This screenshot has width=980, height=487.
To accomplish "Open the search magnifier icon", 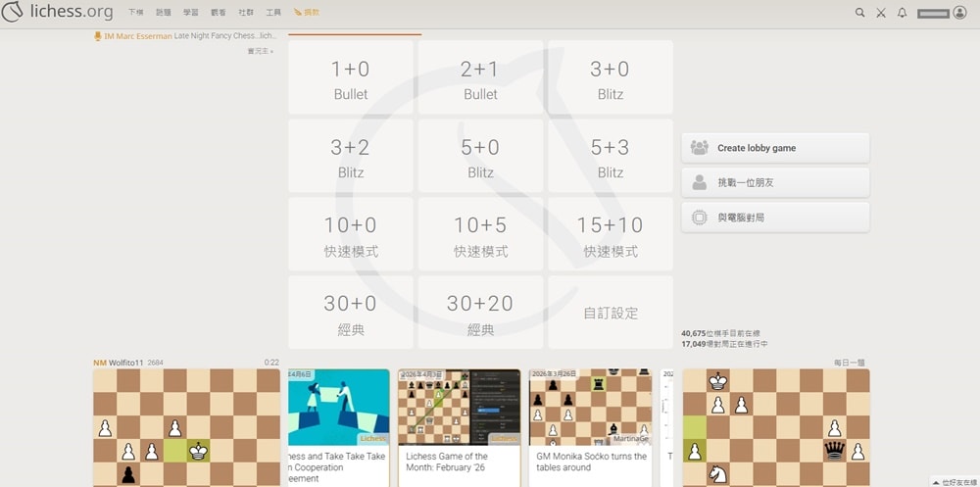I will coord(860,13).
